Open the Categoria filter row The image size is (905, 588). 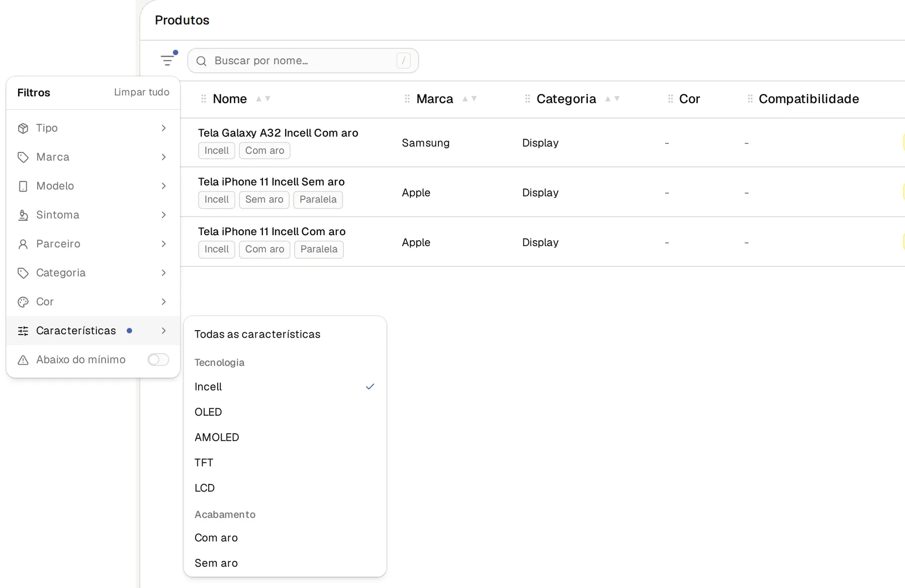93,273
